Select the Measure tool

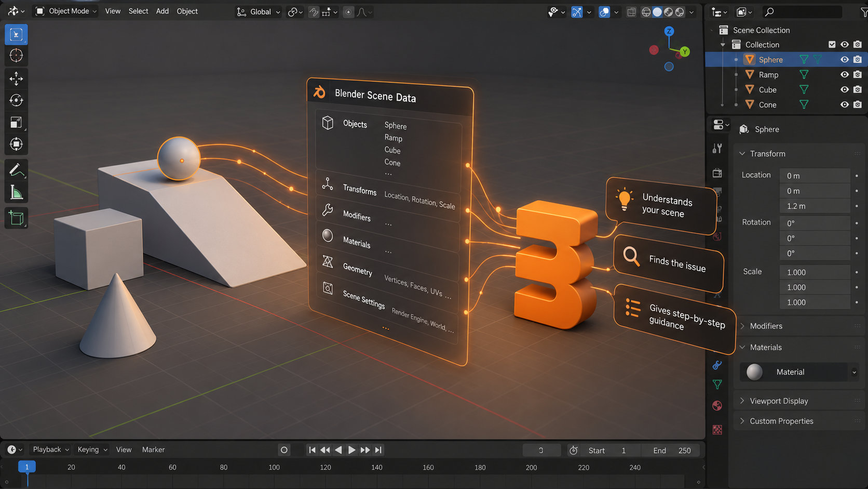(16, 192)
